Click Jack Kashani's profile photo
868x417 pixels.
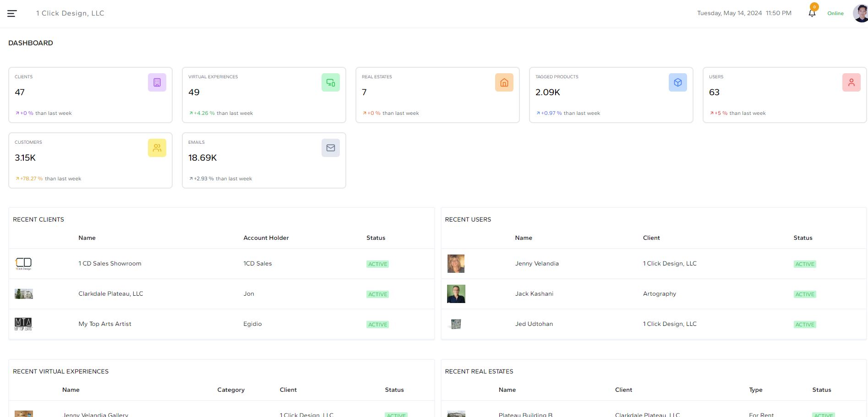click(456, 294)
